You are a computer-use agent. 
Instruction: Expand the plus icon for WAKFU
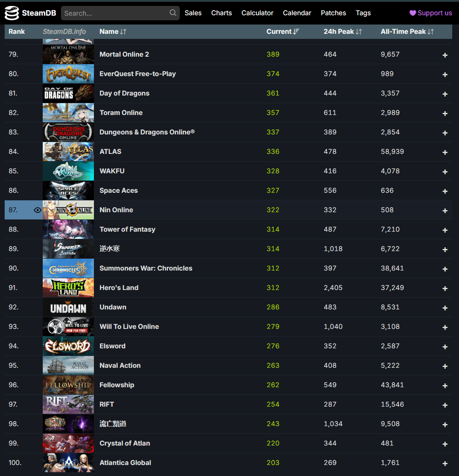click(445, 172)
